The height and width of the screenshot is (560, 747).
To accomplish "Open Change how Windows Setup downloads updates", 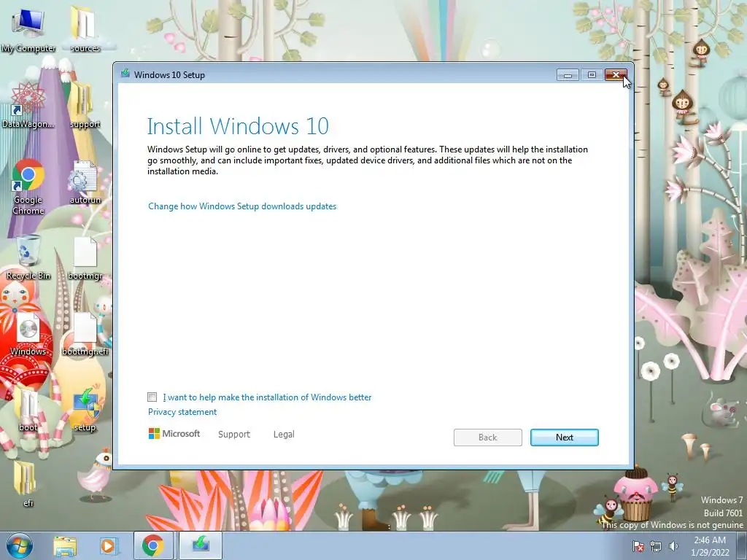I will 242,206.
